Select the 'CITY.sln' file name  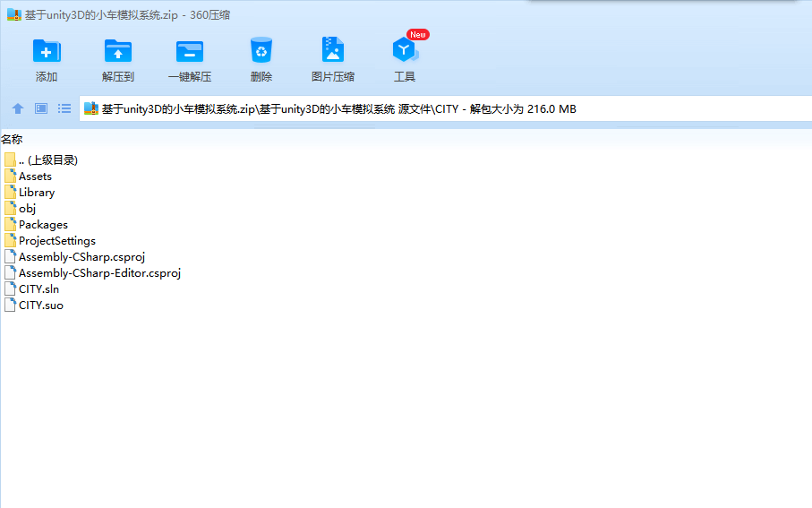(x=38, y=288)
